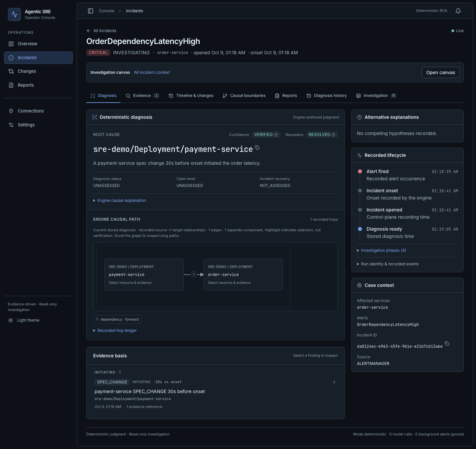This screenshot has height=449, width=476.
Task: Select the Diagnosis tab
Action: (x=103, y=96)
